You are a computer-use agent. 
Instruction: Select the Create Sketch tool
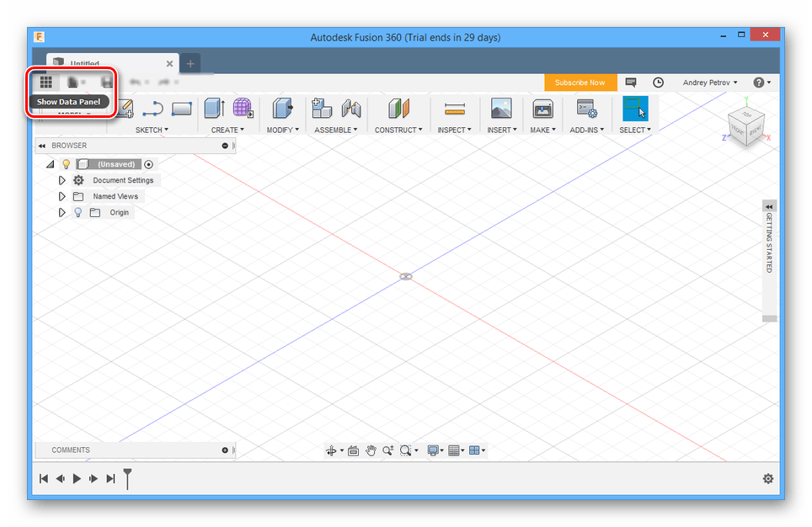tap(126, 109)
